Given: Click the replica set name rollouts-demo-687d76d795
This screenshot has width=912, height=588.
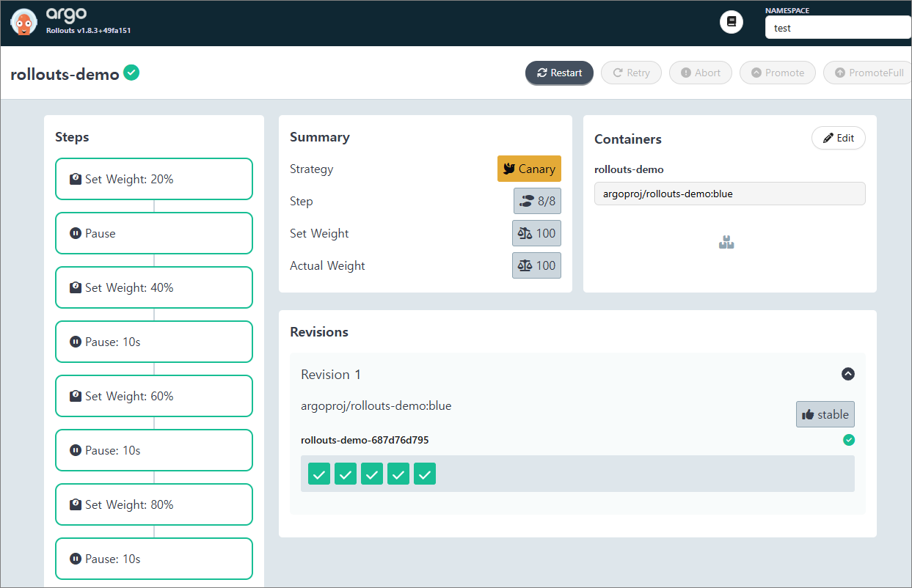Looking at the screenshot, I should click(x=365, y=441).
